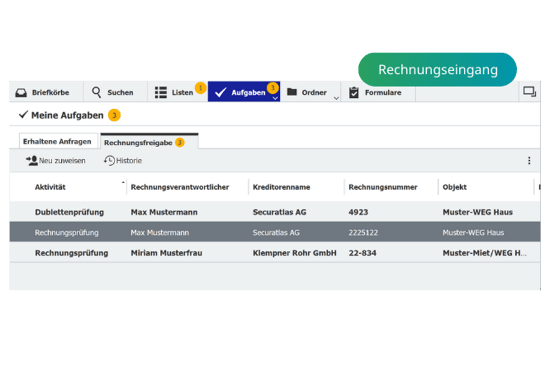This screenshot has height=371, width=550.
Task: Click the orange badge on Aufgaben tab
Action: 273,88
